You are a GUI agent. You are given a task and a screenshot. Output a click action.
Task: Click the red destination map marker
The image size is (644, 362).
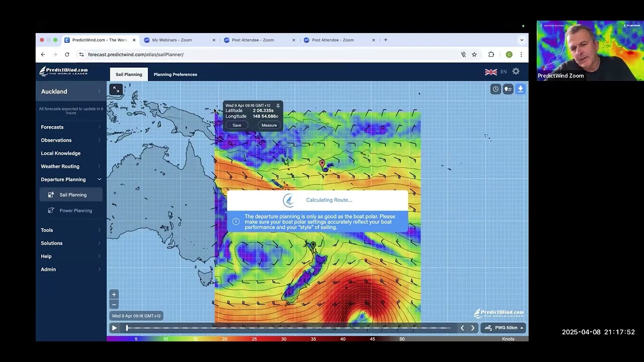click(x=323, y=163)
